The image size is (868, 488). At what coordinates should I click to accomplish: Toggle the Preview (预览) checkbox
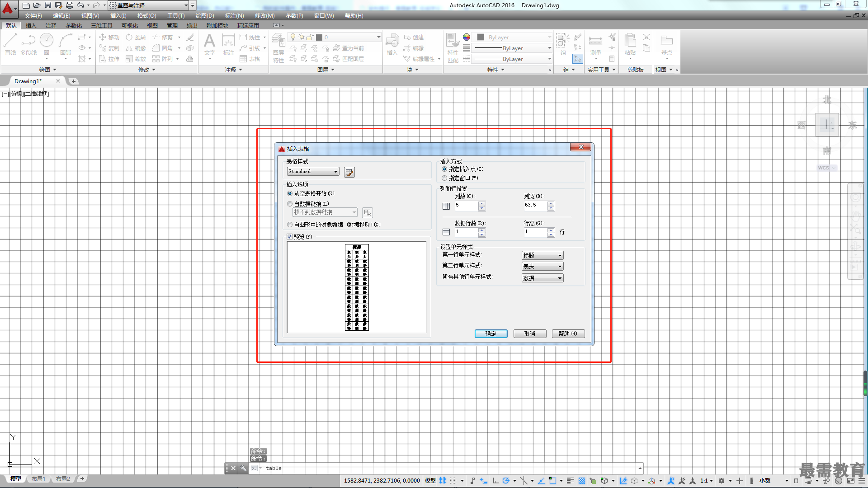pos(290,237)
